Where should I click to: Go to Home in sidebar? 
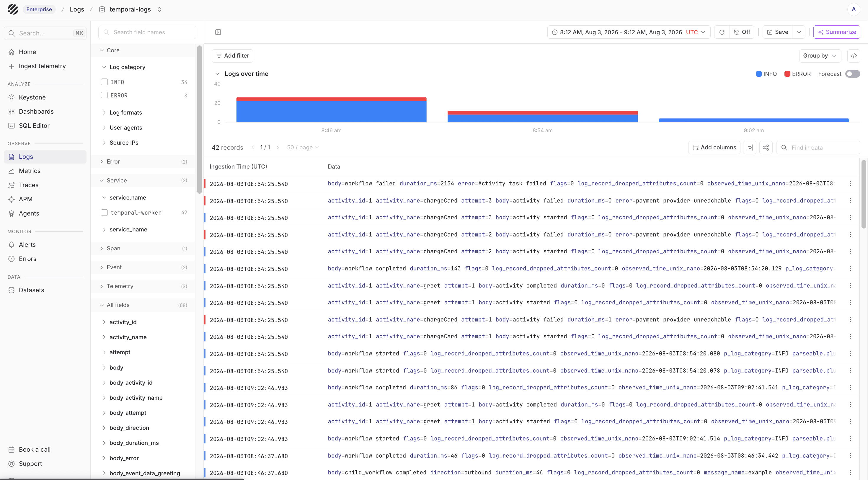(45, 52)
